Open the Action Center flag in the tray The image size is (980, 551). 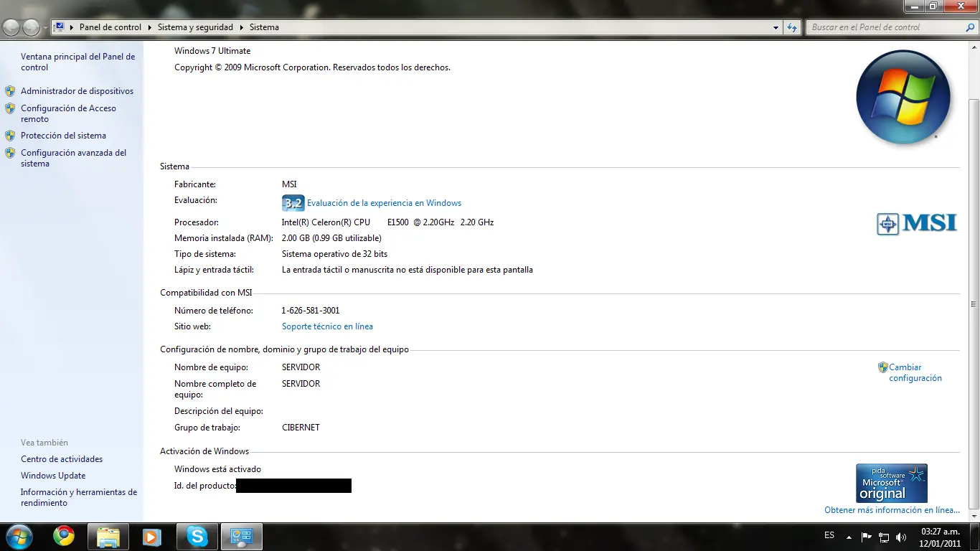coord(866,536)
